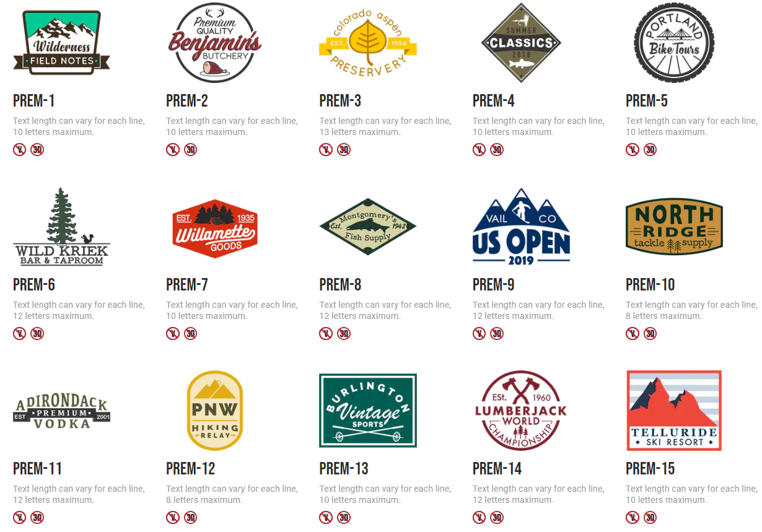Open the PREM-11 title link
762x532 pixels.
point(37,469)
